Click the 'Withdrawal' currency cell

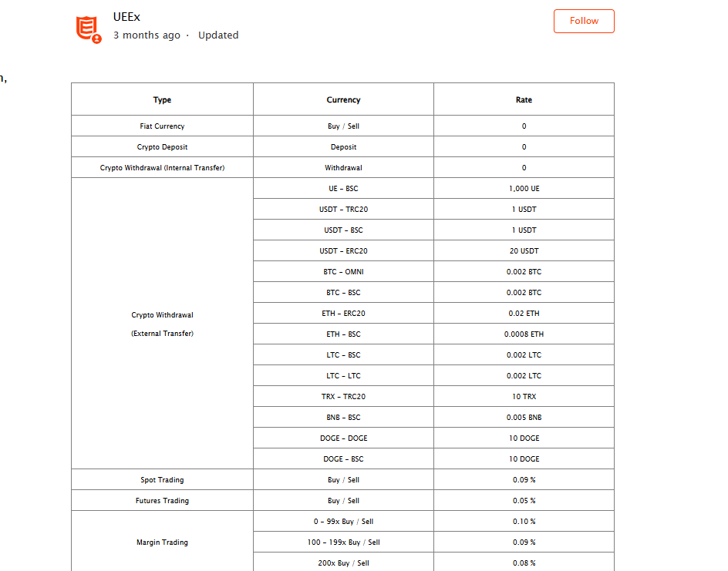tap(343, 168)
